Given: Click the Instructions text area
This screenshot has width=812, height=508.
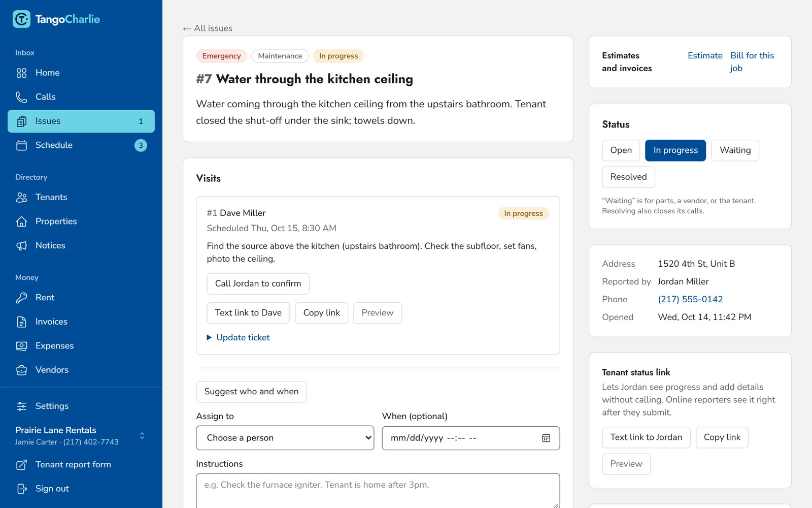Looking at the screenshot, I should [378, 491].
